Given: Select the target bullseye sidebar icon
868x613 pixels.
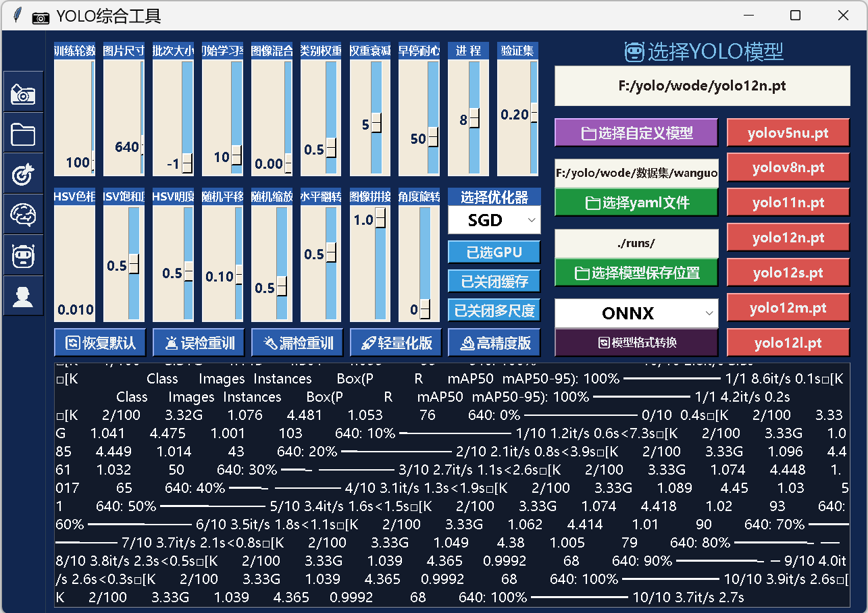Looking at the screenshot, I should click(x=23, y=174).
